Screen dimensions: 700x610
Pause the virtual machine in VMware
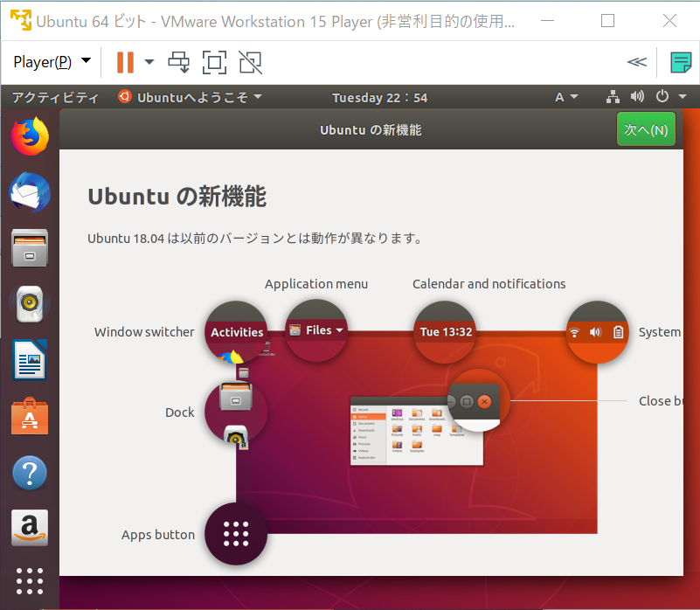(x=126, y=62)
